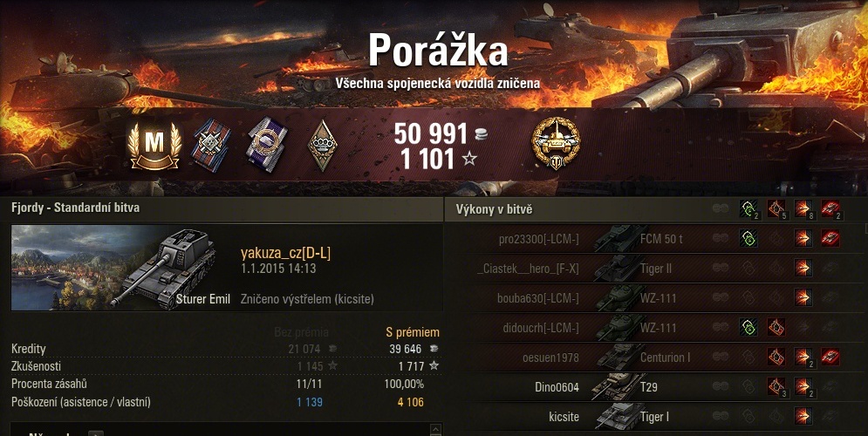Click the green spotted-vehicles icon in header

pos(749,209)
